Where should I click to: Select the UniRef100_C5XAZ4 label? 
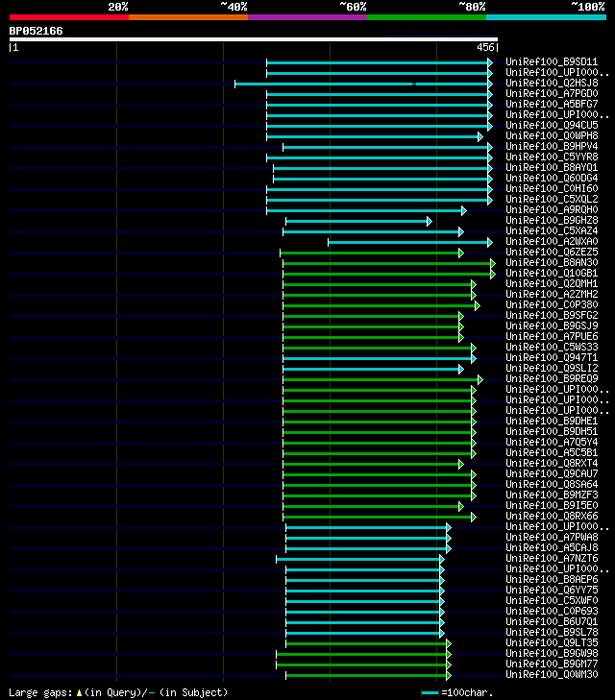coord(552,230)
